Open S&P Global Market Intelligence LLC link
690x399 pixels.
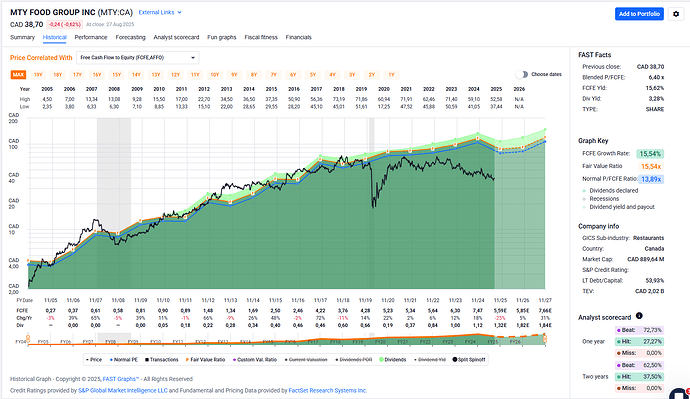[x=123, y=390]
